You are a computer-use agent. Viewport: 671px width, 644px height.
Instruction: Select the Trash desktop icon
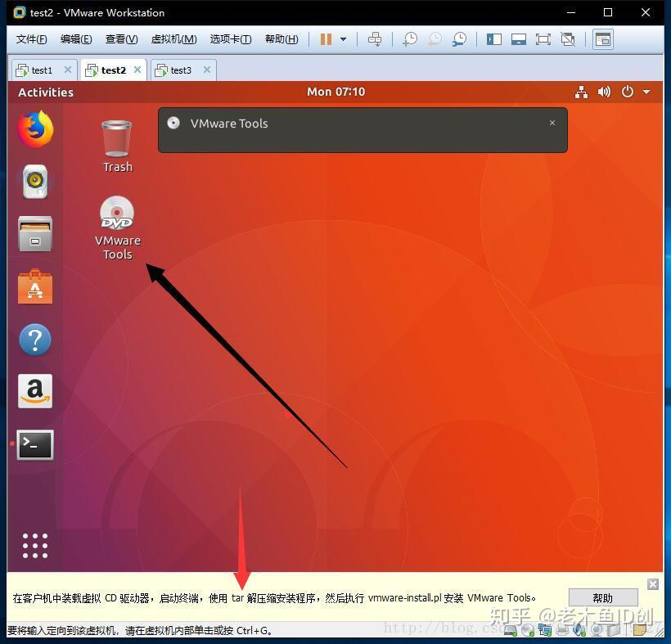tap(117, 146)
